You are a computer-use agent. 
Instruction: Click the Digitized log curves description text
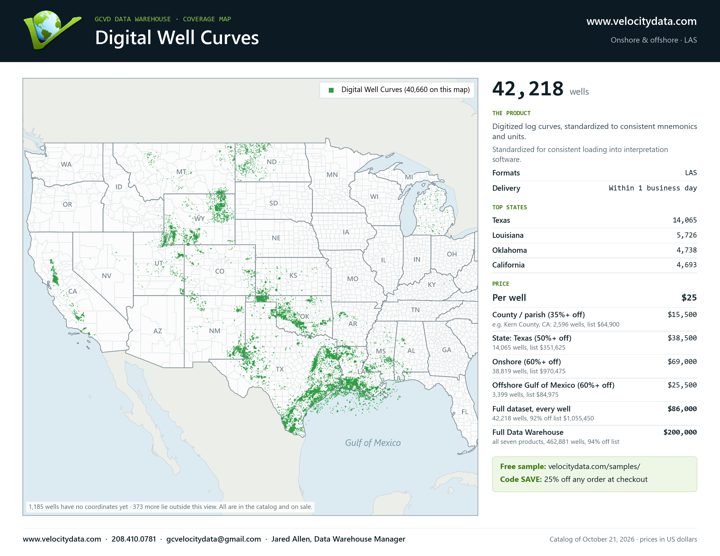[x=594, y=131]
